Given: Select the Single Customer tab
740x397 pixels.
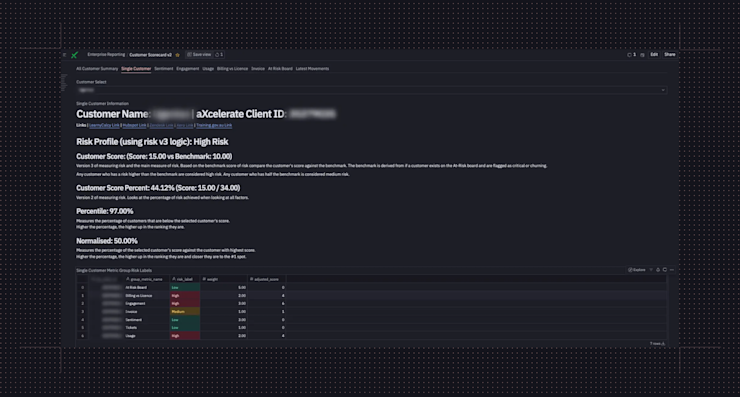Looking at the screenshot, I should point(136,69).
